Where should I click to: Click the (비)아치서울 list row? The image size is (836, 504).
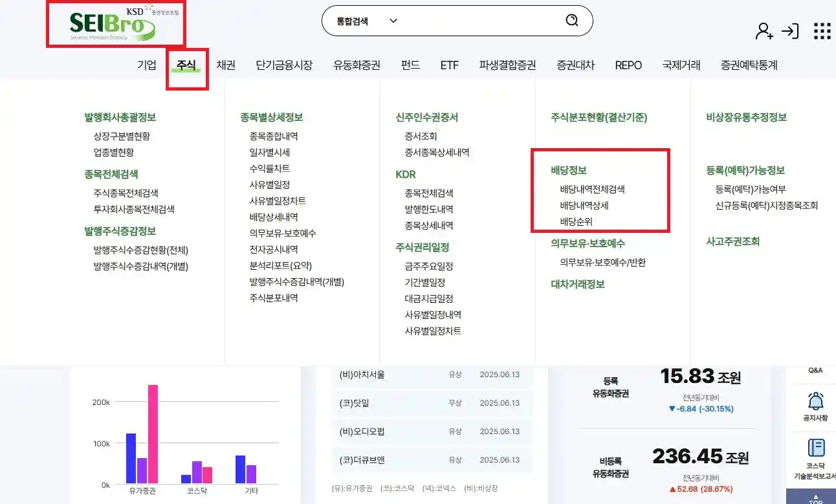(x=432, y=375)
